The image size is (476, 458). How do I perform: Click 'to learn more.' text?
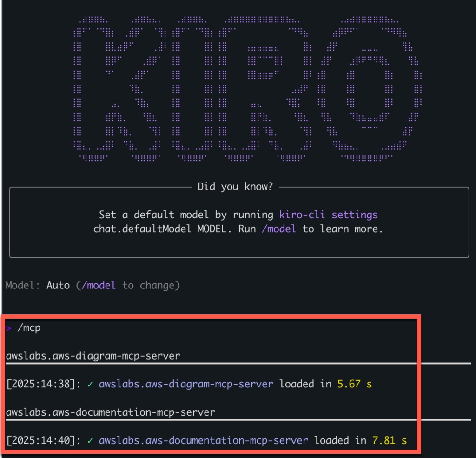pyautogui.click(x=343, y=229)
